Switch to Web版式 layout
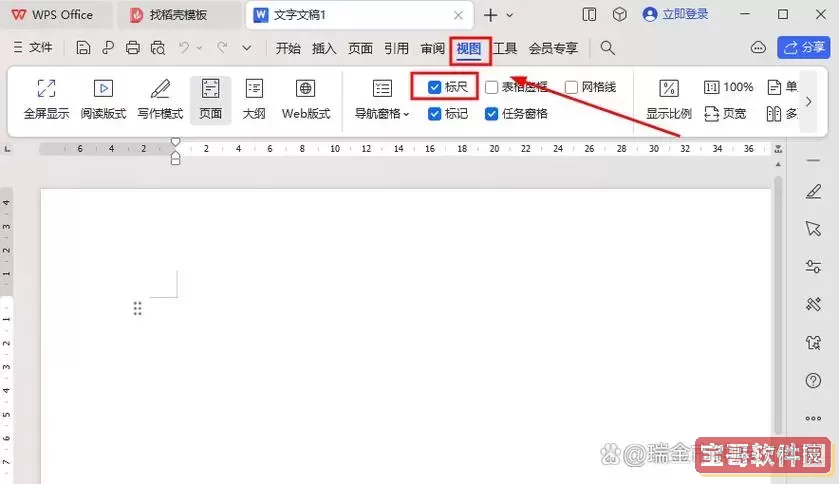The image size is (839, 484). pos(306,99)
